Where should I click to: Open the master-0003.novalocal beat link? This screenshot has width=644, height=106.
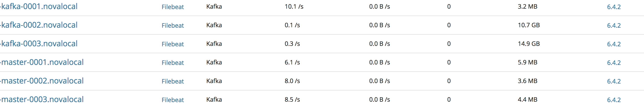pyautogui.click(x=42, y=99)
